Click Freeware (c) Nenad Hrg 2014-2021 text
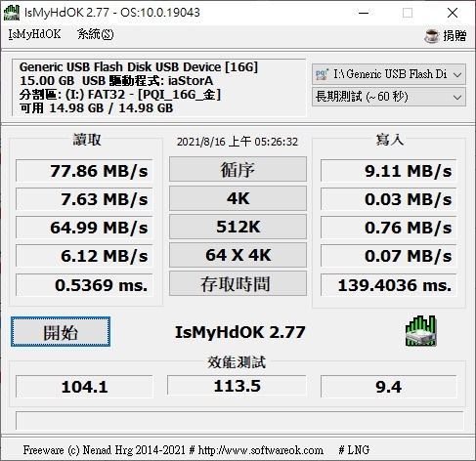This screenshot has height=461, width=476. click(105, 450)
